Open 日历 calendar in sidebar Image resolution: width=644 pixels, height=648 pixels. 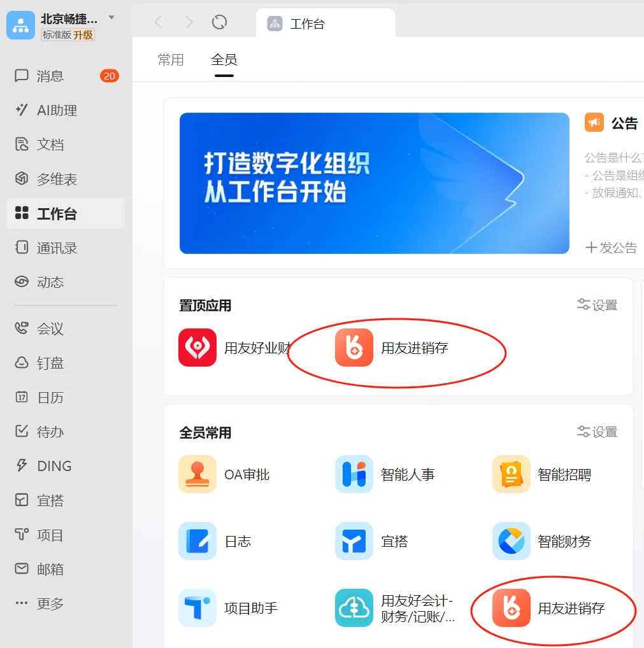[66, 398]
